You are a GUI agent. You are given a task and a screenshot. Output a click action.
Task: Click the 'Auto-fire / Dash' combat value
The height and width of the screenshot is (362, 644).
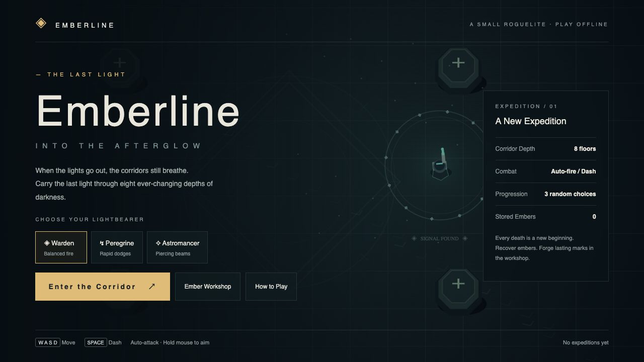pos(573,171)
